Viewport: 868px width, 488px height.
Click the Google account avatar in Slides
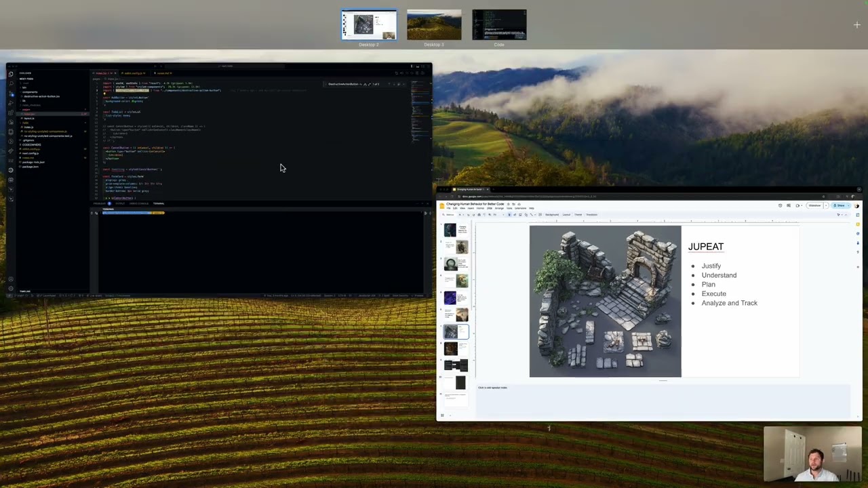[x=857, y=205]
